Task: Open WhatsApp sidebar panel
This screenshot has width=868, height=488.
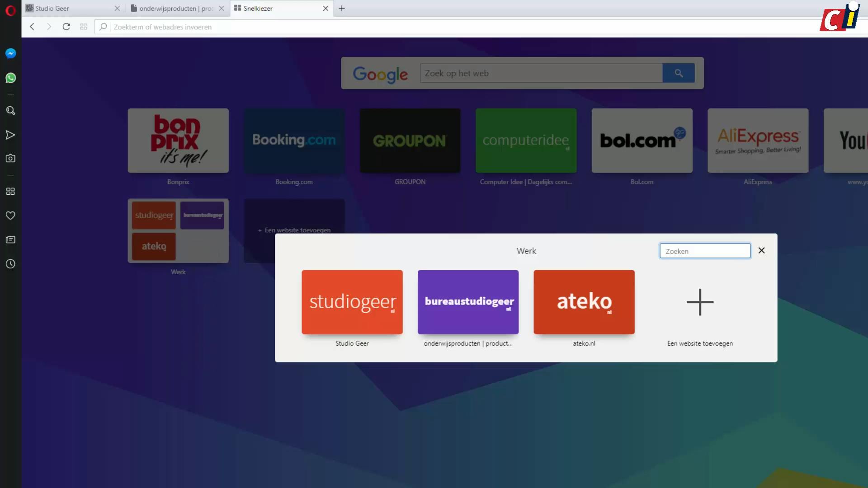Action: pyautogui.click(x=10, y=78)
